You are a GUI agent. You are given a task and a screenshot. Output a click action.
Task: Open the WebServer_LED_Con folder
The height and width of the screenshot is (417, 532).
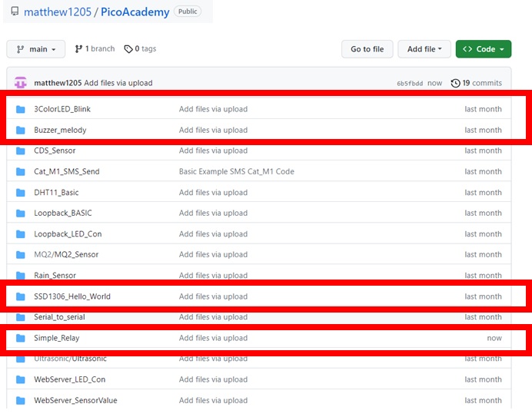pyautogui.click(x=69, y=379)
